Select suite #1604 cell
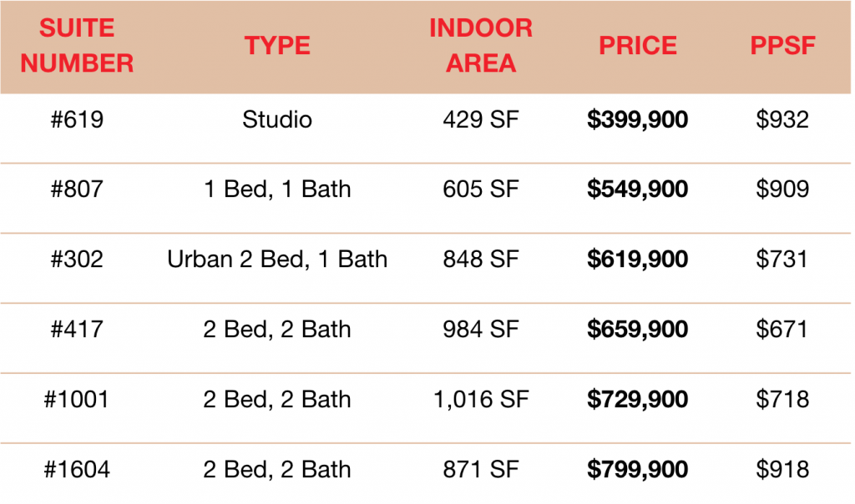 [x=77, y=470]
